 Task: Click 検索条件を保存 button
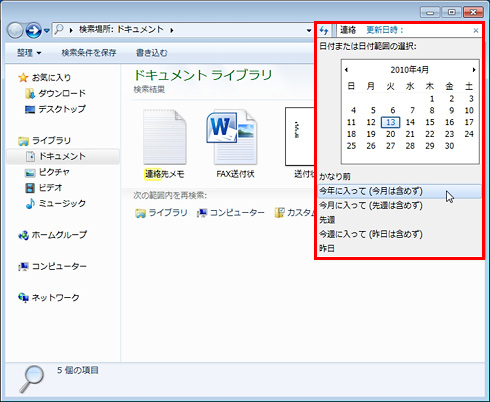[x=89, y=53]
